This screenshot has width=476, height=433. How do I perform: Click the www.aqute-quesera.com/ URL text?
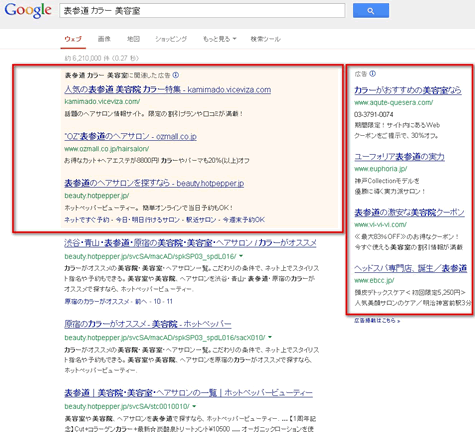tap(393, 102)
